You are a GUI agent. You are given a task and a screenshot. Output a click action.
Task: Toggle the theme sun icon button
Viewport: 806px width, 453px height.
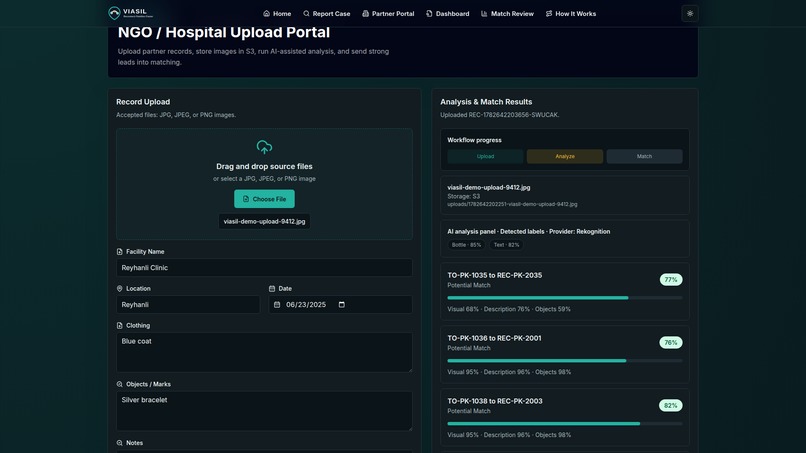coord(690,13)
